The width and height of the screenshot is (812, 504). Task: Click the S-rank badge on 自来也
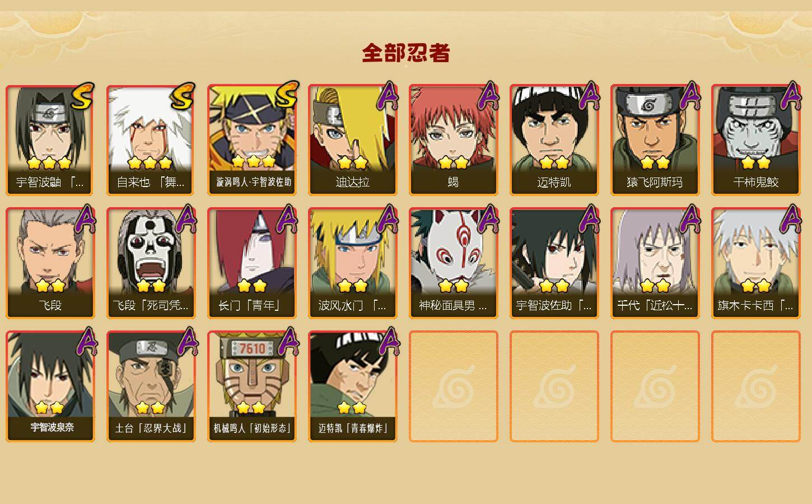coord(183,95)
